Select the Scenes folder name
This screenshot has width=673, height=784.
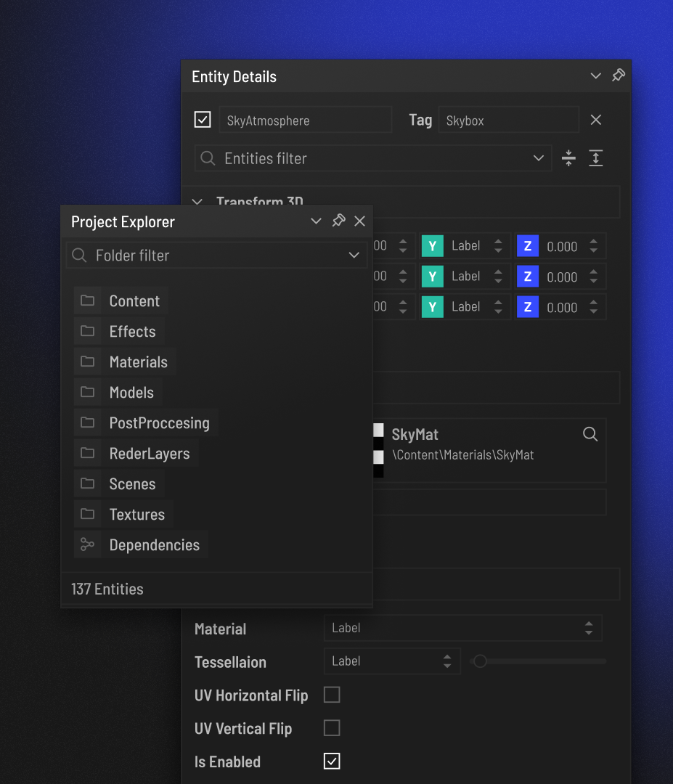133,484
